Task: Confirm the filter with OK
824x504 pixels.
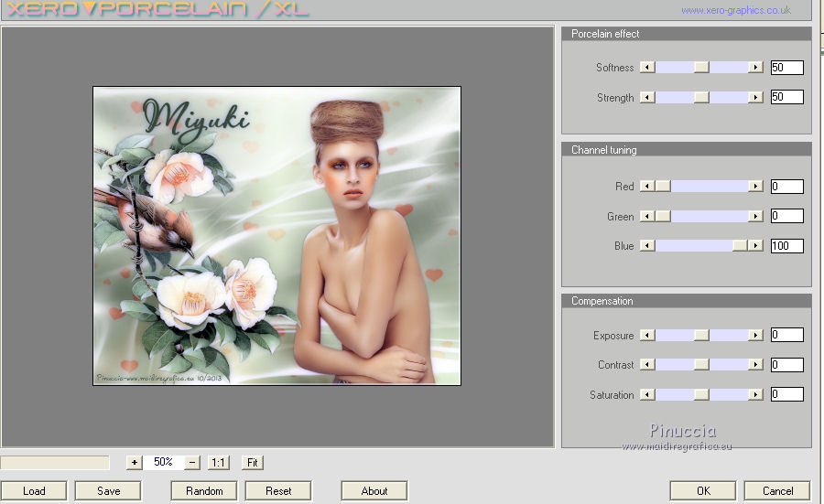Action: coord(702,491)
